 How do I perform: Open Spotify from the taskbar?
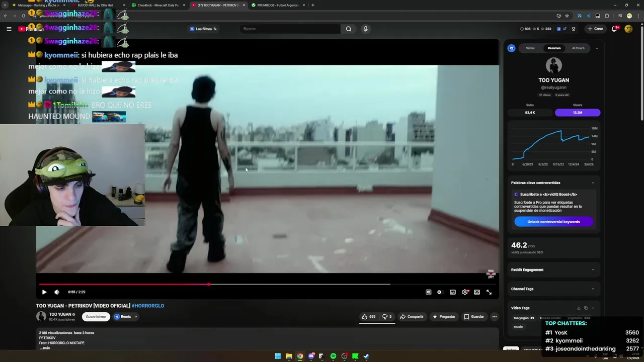pos(333,356)
